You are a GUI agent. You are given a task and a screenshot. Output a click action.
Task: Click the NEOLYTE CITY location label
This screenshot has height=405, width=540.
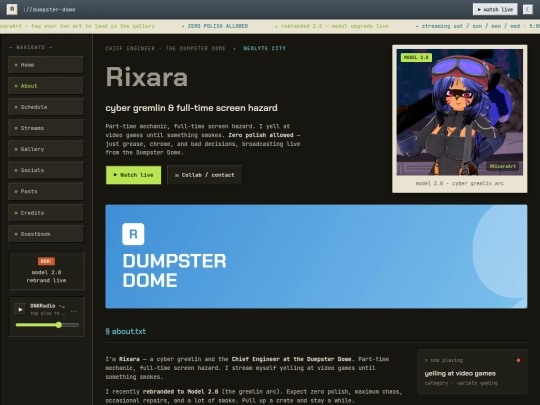[264, 48]
